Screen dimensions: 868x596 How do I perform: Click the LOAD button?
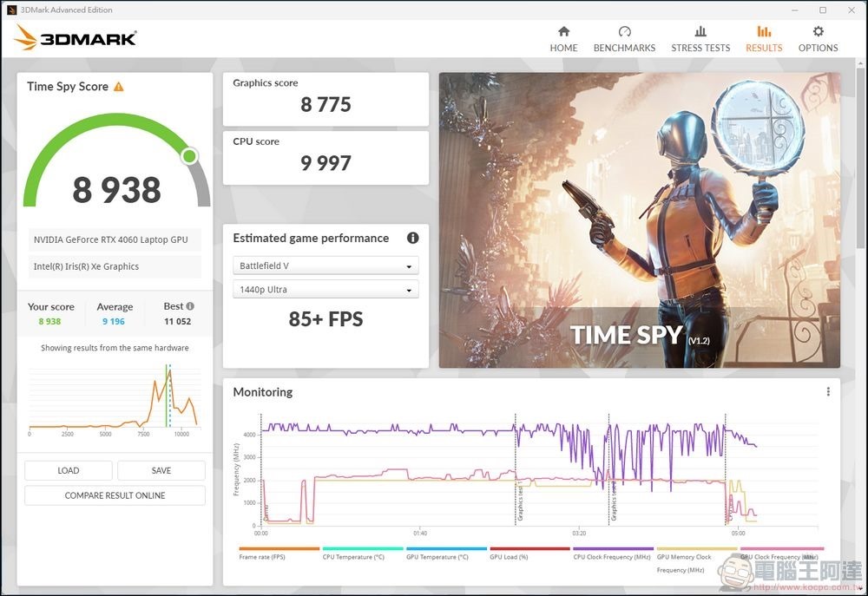[68, 470]
